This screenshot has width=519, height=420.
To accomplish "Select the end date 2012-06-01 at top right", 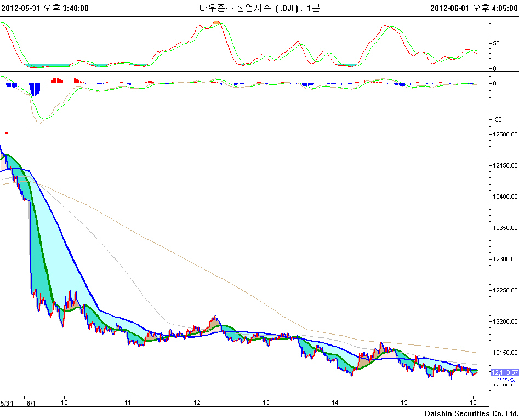I will [474, 8].
